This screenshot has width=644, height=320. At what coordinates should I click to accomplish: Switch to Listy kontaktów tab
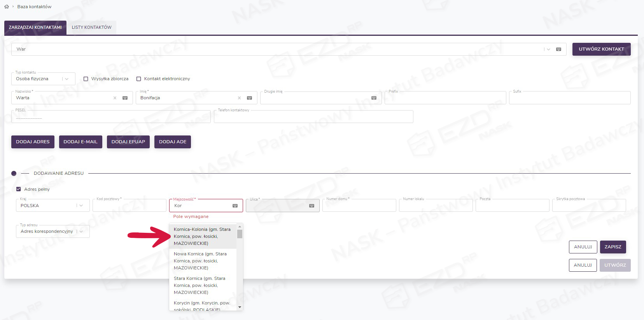coord(91,27)
